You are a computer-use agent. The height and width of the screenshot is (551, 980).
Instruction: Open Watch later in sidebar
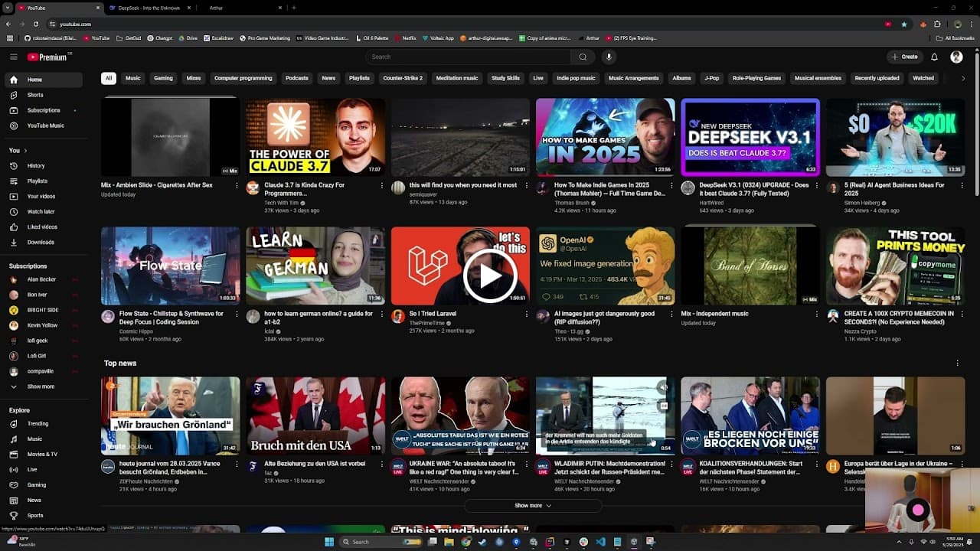[41, 212]
